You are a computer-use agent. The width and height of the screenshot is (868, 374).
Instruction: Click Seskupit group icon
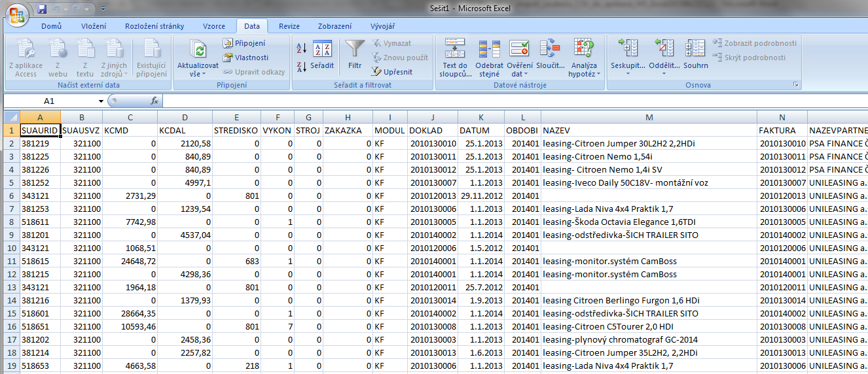tap(628, 48)
